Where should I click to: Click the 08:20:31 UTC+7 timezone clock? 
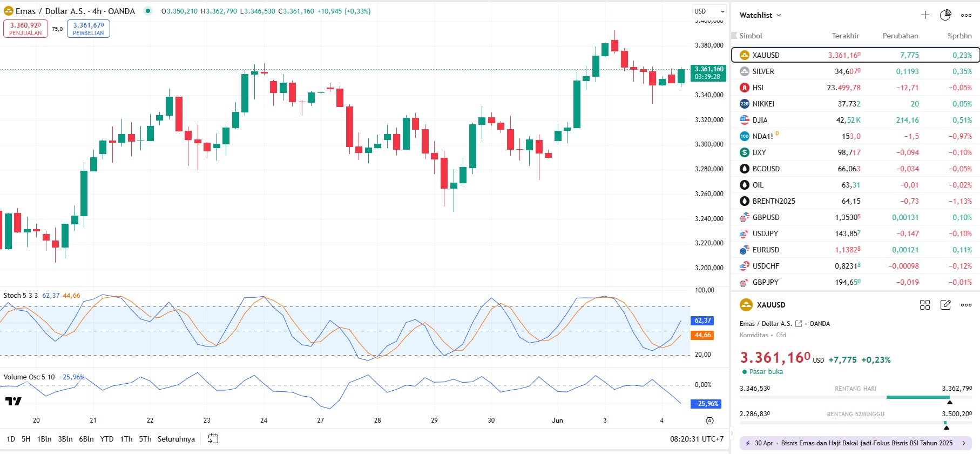coord(697,439)
